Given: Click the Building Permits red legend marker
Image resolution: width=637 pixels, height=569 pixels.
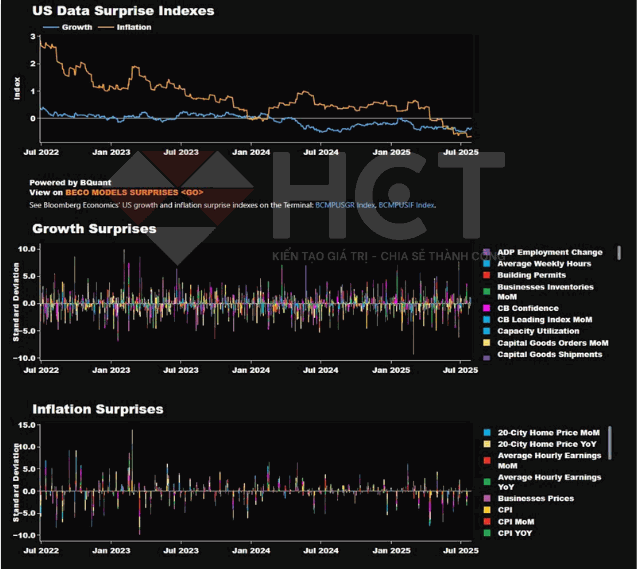Looking at the screenshot, I should (x=486, y=275).
